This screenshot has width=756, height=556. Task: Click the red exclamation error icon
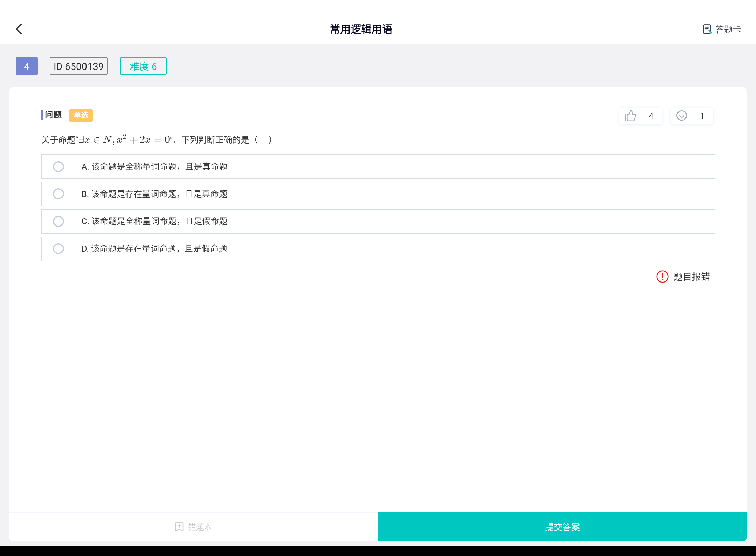662,277
